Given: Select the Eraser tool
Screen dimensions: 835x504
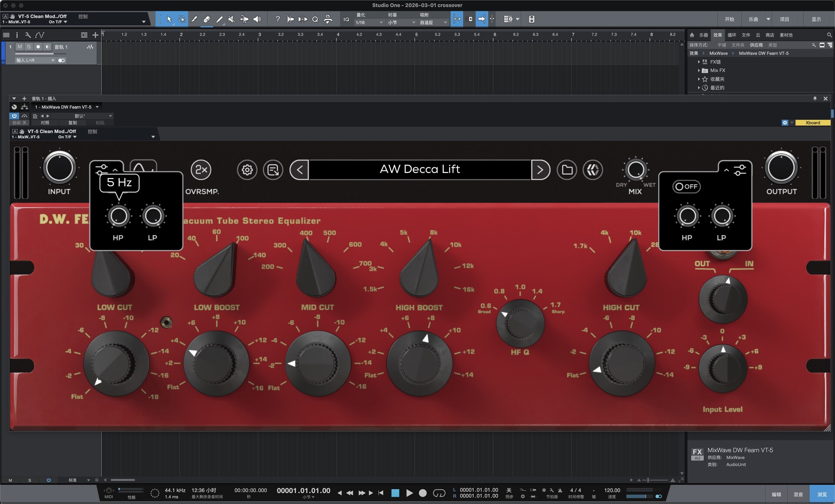Looking at the screenshot, I should pos(207,19).
